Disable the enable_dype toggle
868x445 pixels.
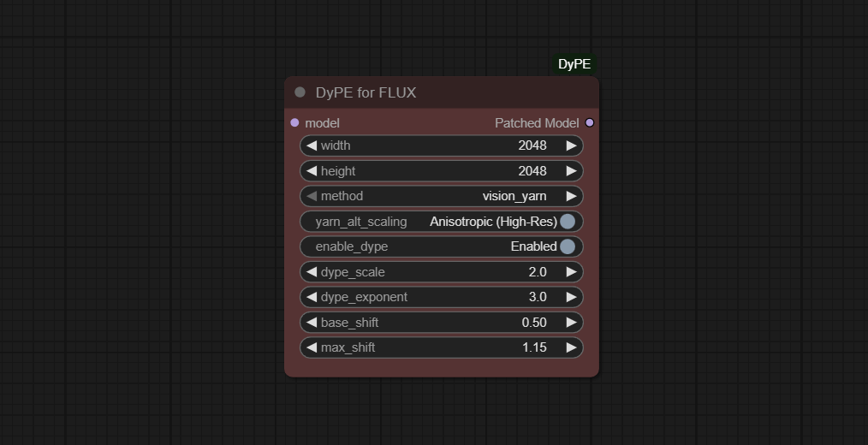568,246
